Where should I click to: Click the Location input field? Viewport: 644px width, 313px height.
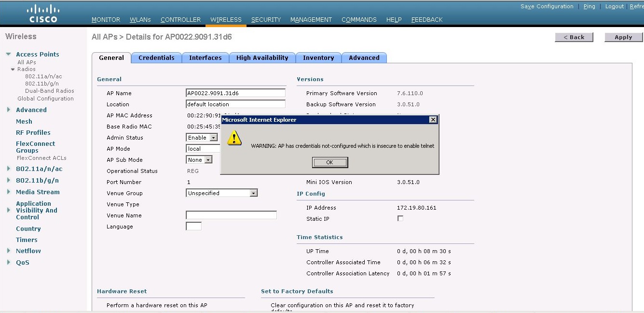point(235,104)
